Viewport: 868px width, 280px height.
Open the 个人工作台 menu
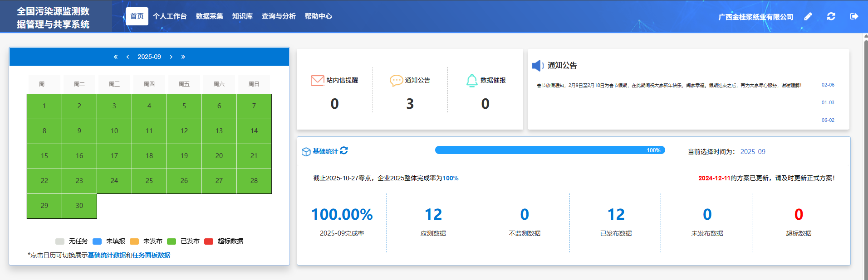tap(170, 16)
